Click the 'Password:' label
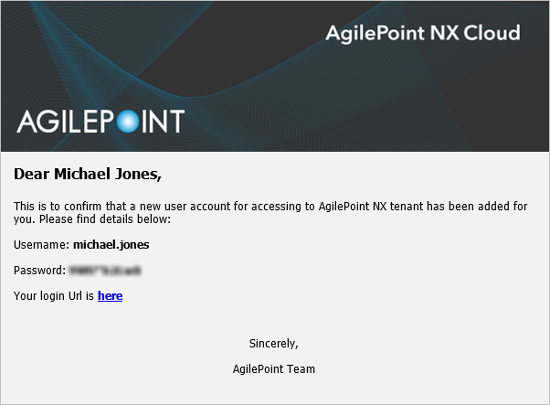550x405 pixels. pyautogui.click(x=40, y=270)
